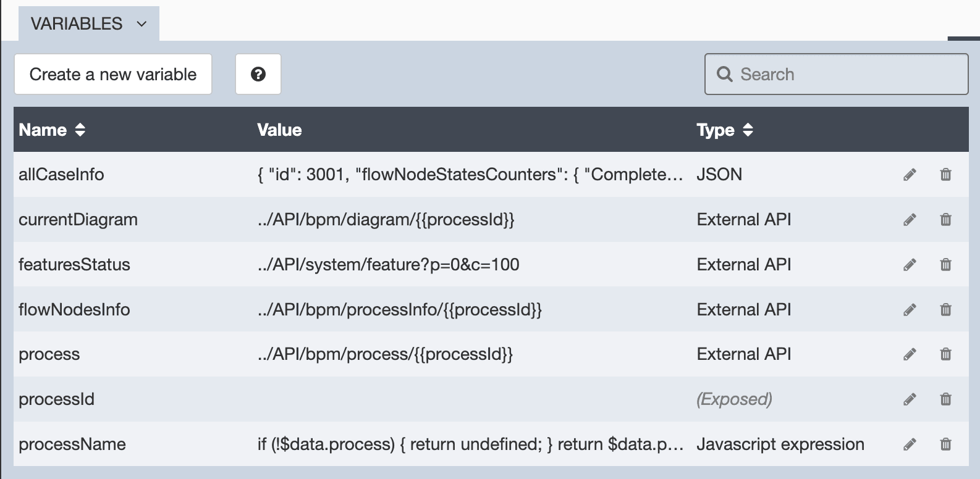Edit the currentDiagram variable
Viewport: 980px width, 479px height.
908,219
